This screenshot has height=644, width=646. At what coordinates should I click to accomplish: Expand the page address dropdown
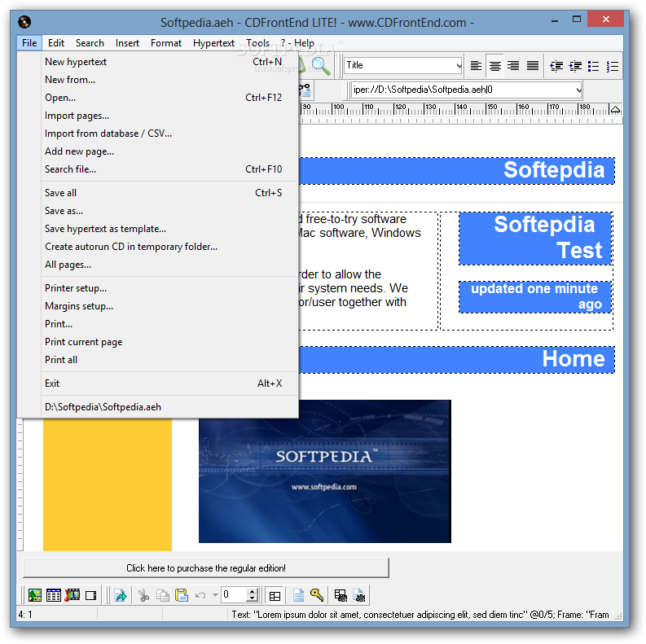coord(578,90)
